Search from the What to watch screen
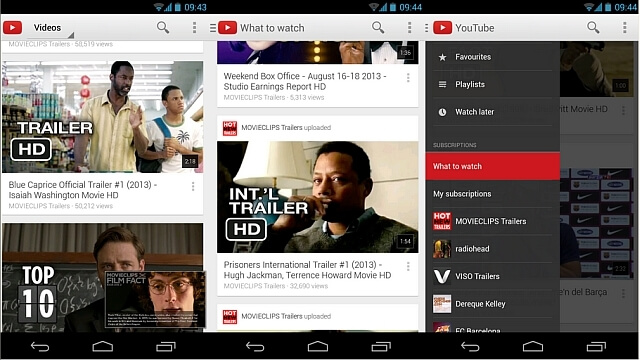This screenshot has height=360, width=640. [378, 28]
